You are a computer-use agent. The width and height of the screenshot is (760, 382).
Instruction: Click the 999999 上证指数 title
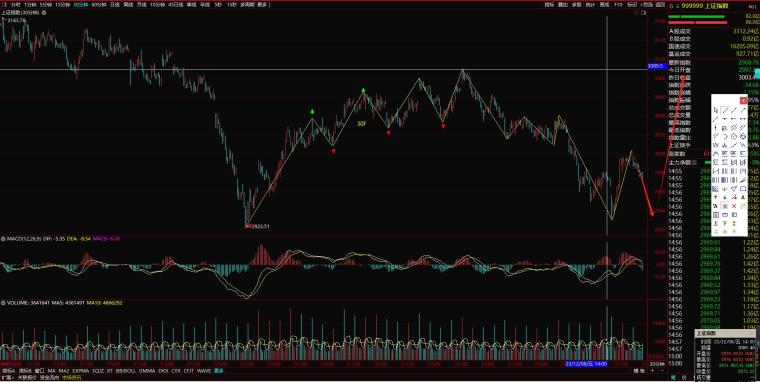click(x=706, y=6)
